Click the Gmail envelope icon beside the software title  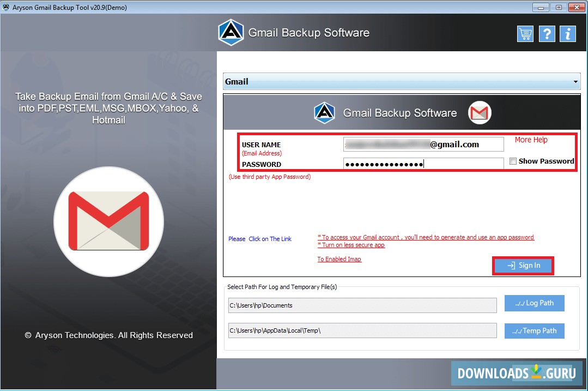[478, 112]
